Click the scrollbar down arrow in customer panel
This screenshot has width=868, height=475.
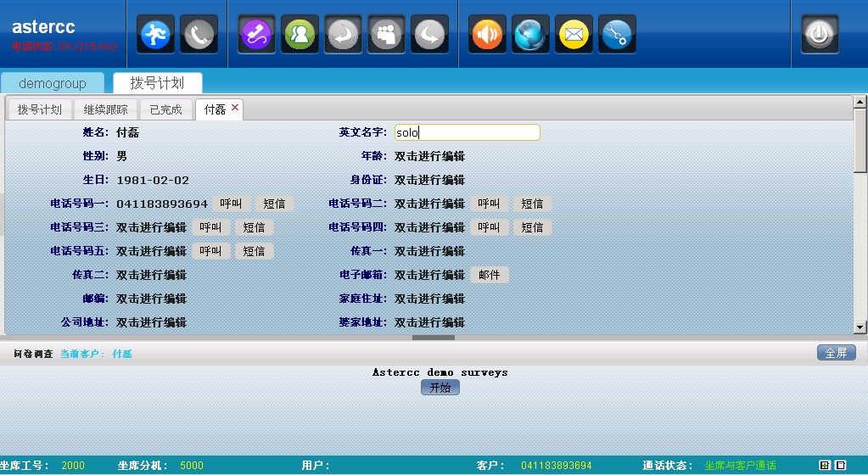tap(860, 327)
